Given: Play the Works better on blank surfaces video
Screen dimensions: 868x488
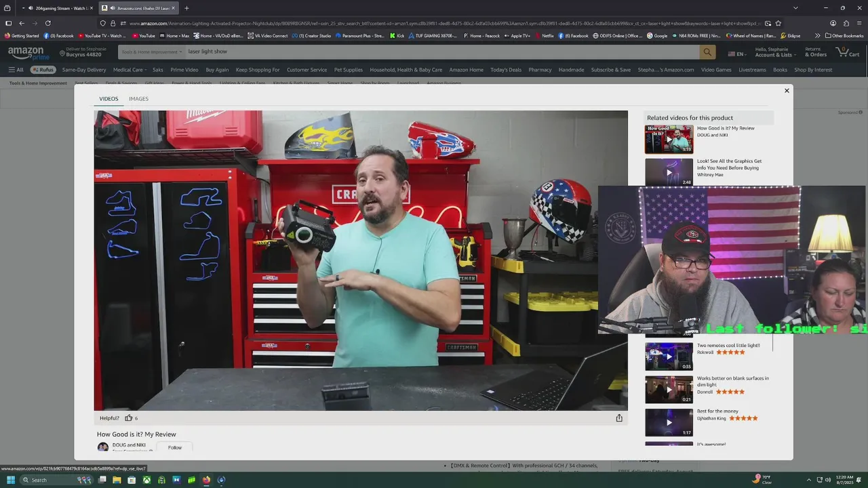Looking at the screenshot, I should (669, 390).
